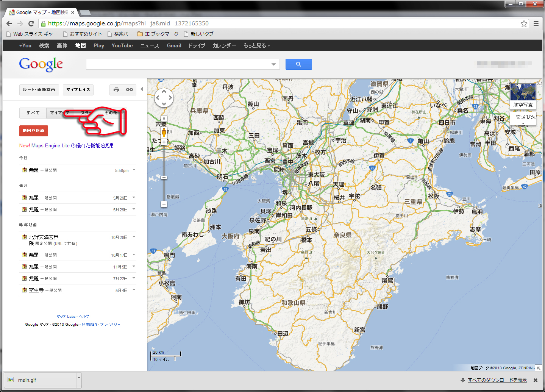Select the orange Street View pegman
The width and height of the screenshot is (545, 392).
pos(164,133)
